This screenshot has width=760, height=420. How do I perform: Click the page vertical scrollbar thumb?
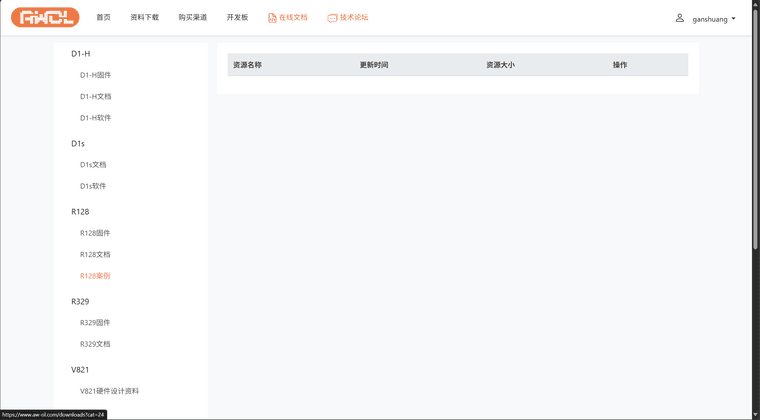[x=756, y=128]
